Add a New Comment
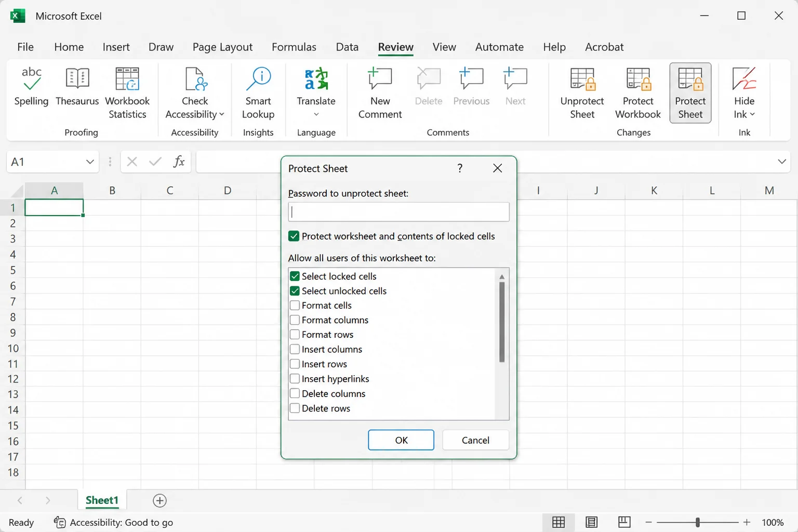Screen dimensions: 798x532 [380, 93]
